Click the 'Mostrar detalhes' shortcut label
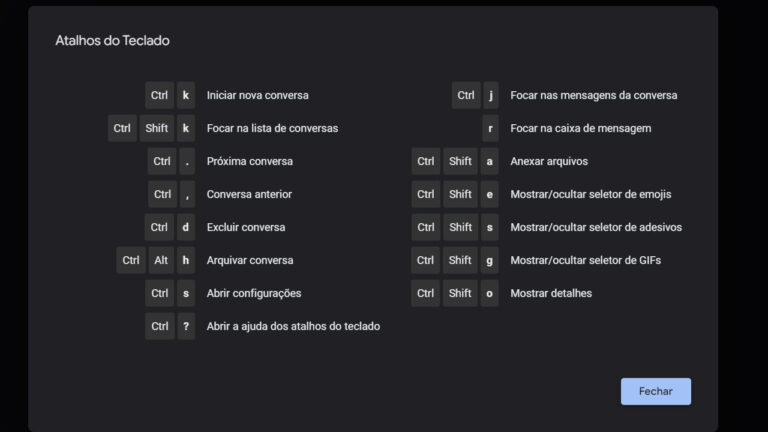The image size is (768, 432). [551, 293]
